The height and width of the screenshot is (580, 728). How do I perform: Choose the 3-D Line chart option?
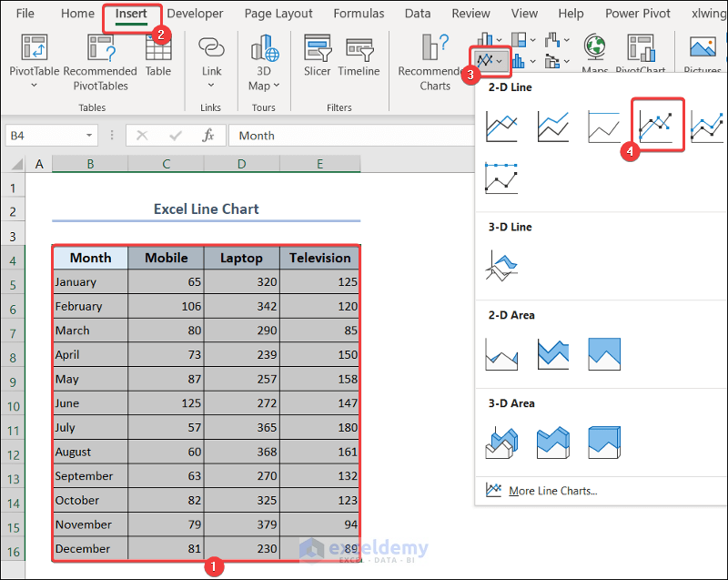pyautogui.click(x=501, y=265)
